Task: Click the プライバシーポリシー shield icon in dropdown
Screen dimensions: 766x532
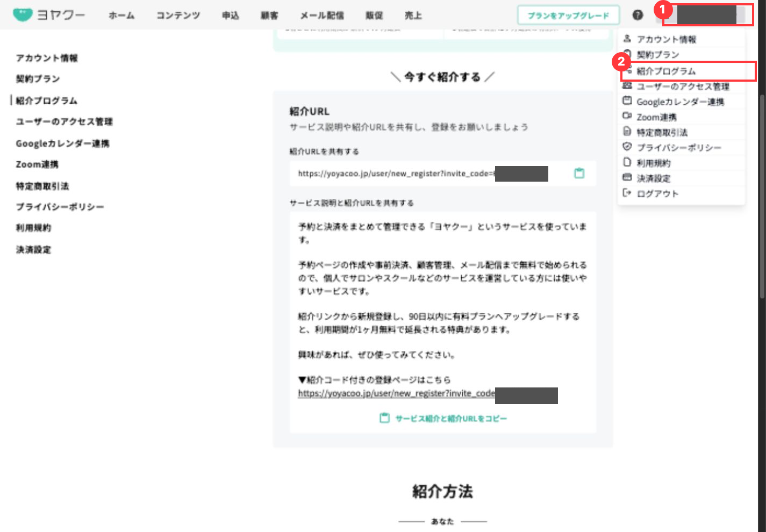Action: (x=627, y=147)
